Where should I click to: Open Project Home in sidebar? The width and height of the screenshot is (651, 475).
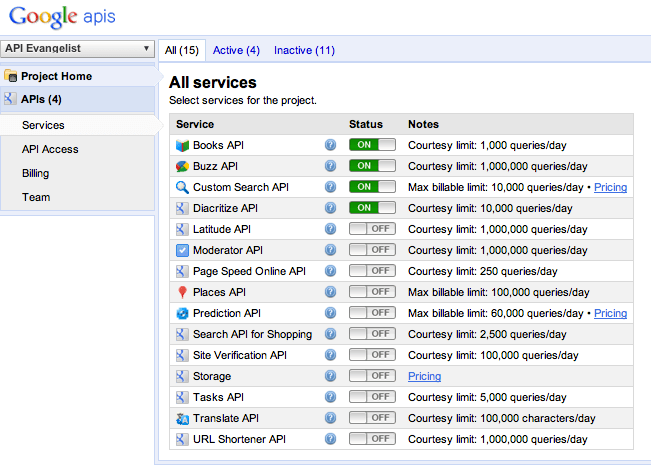[79, 76]
